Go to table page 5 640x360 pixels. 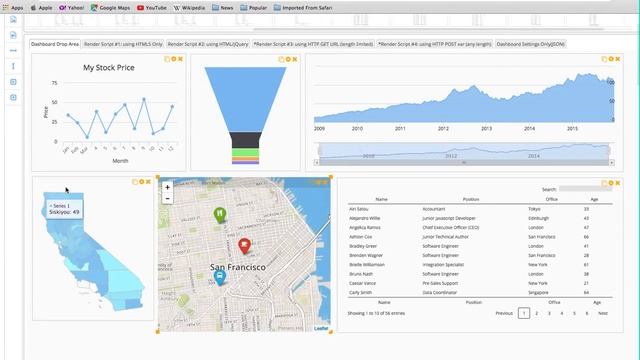pos(574,313)
